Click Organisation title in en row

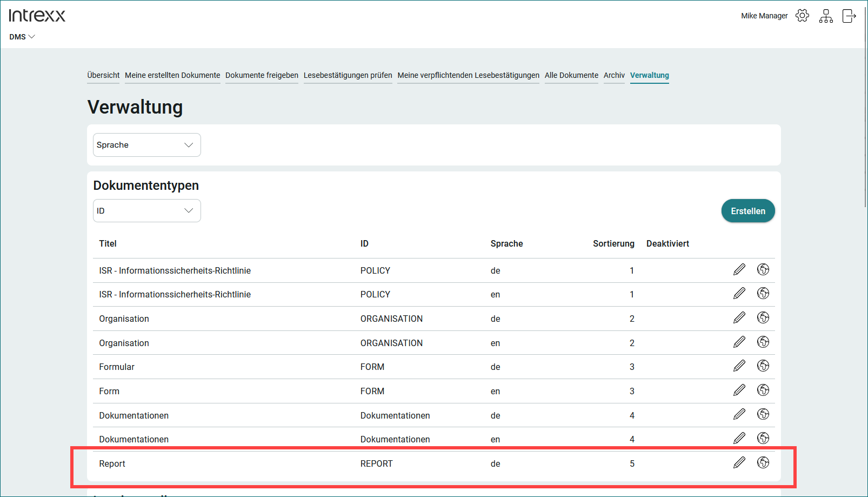[x=124, y=343]
